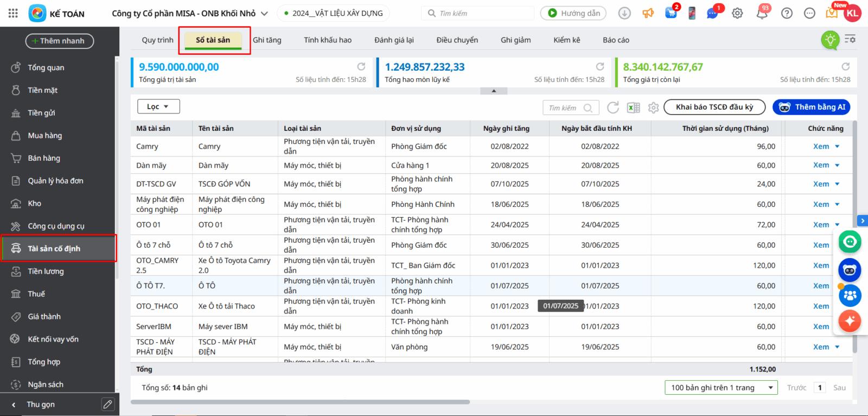This screenshot has height=416, width=868.
Task: Open the Tính khấu hao tab
Action: 328,40
